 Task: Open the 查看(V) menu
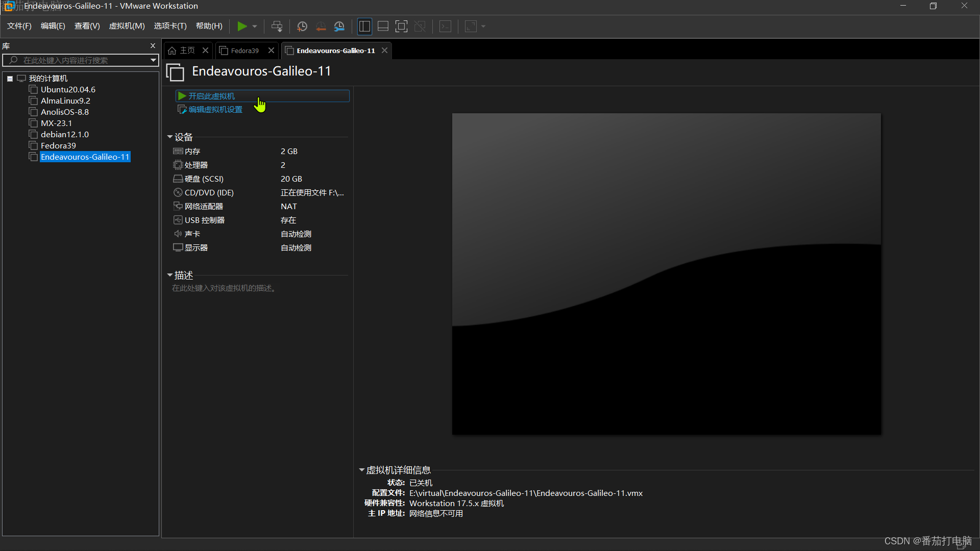coord(87,26)
